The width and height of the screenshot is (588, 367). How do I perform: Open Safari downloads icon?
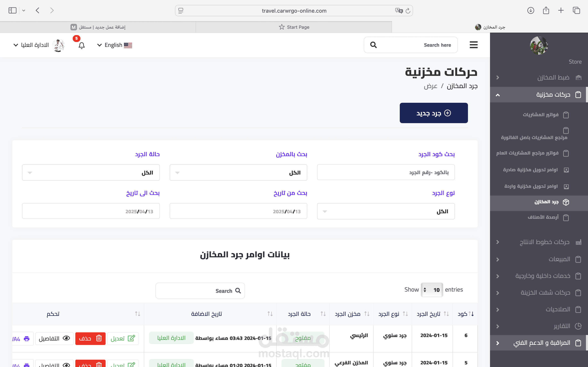tap(530, 10)
